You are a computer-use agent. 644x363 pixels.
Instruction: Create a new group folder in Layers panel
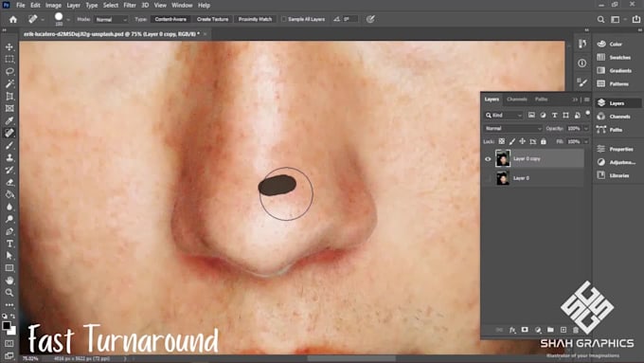coord(550,330)
